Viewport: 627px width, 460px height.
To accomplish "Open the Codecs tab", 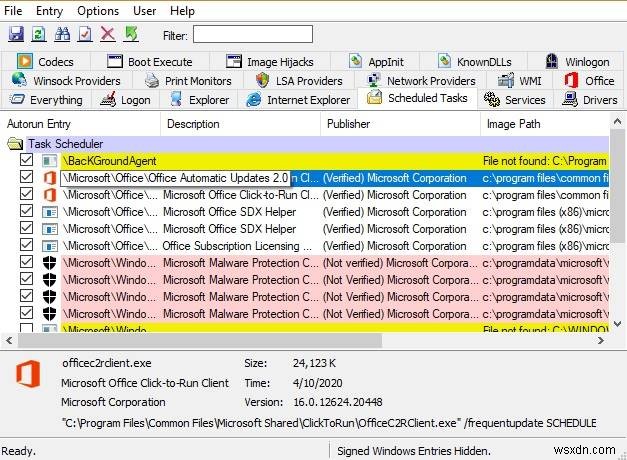I will [x=46, y=62].
